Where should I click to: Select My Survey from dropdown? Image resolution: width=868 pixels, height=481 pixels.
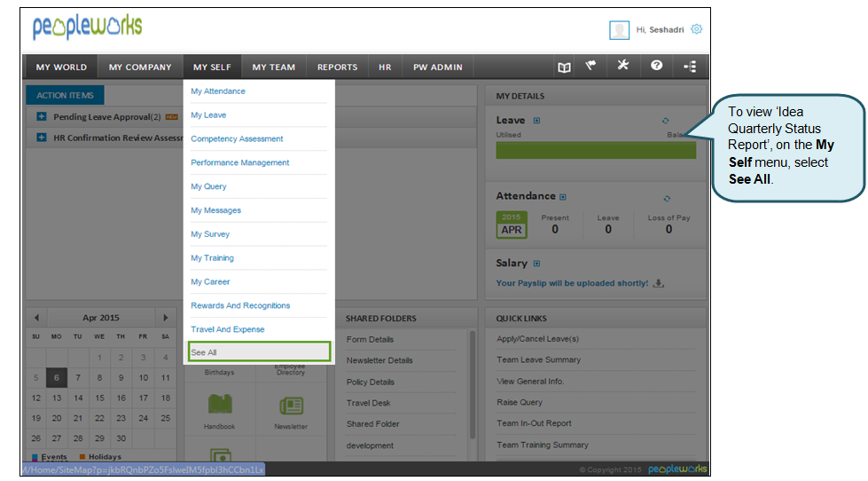tap(210, 234)
